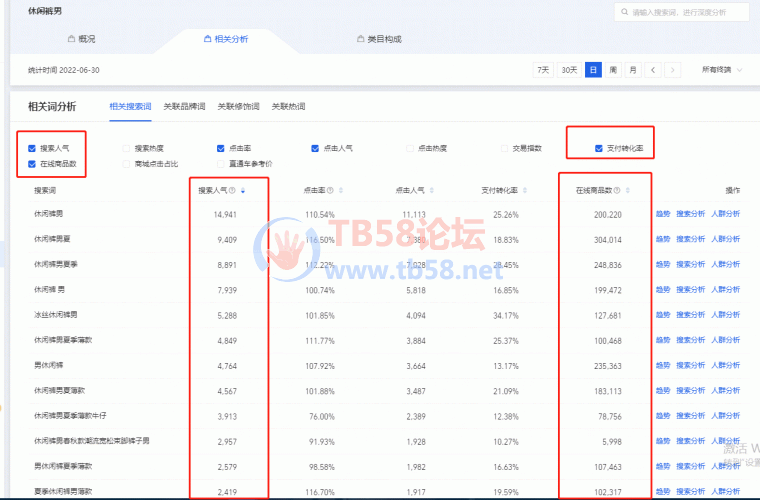
Task: Choose the 日 time range button
Action: tap(593, 70)
